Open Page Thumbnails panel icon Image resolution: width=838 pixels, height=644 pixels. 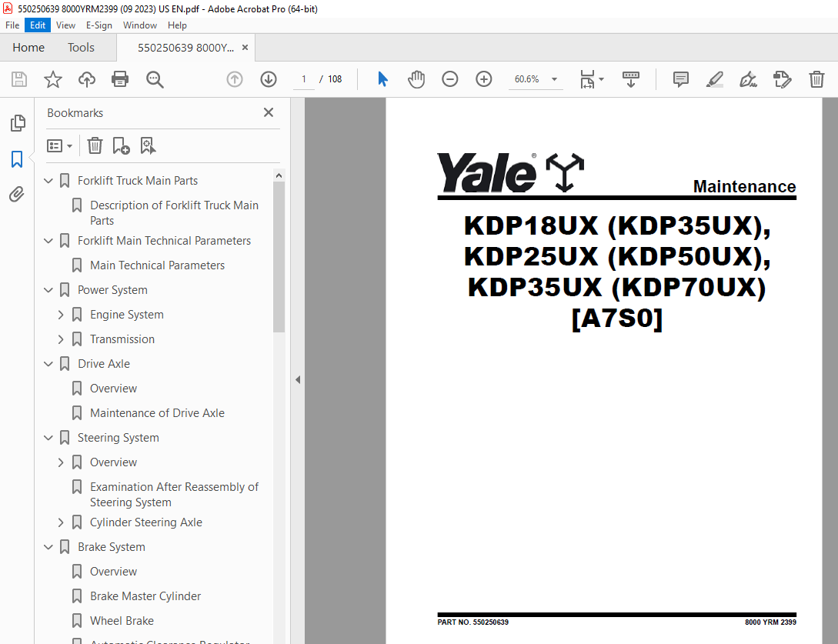[x=18, y=123]
